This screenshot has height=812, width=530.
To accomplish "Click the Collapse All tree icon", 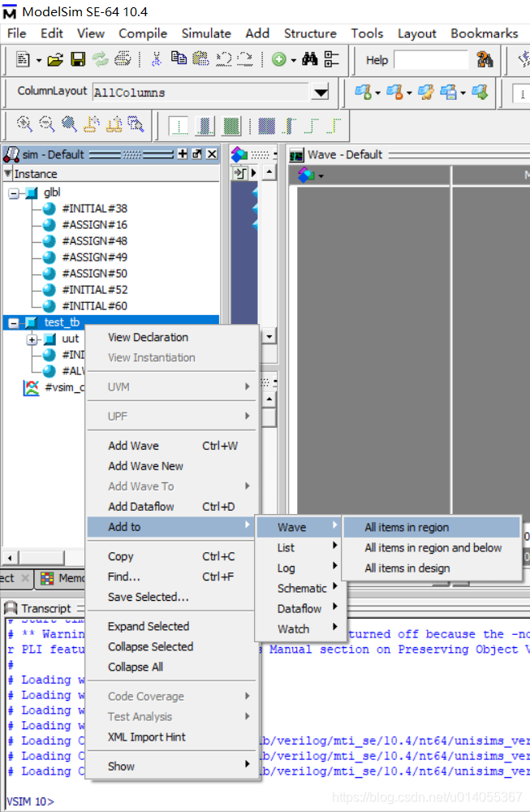I will pos(332,59).
